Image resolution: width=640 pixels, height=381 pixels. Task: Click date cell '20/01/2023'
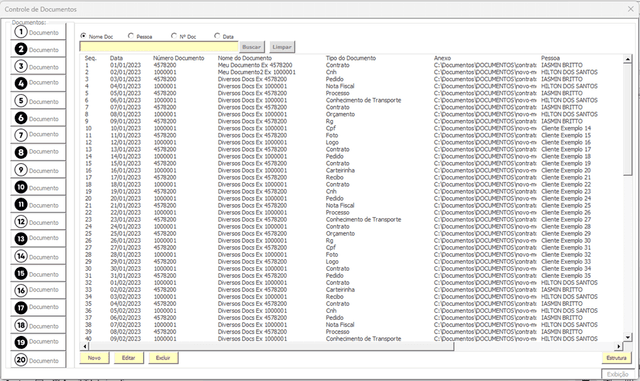point(125,198)
